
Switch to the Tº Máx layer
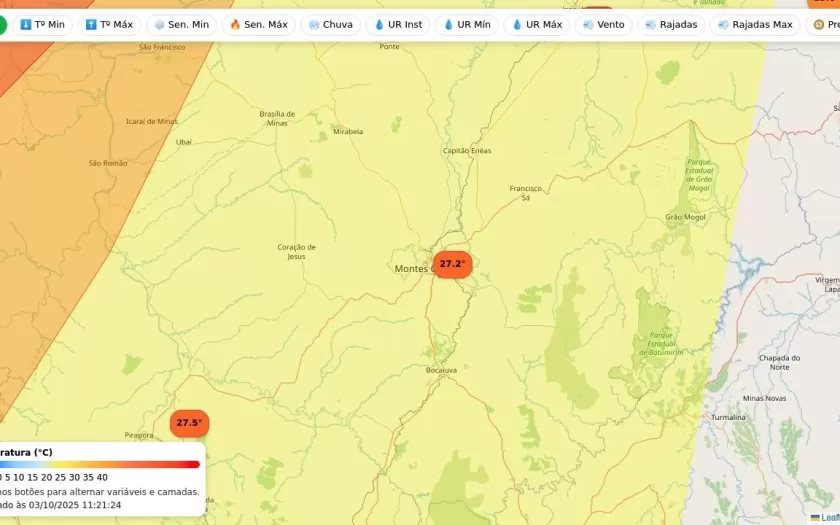click(109, 24)
